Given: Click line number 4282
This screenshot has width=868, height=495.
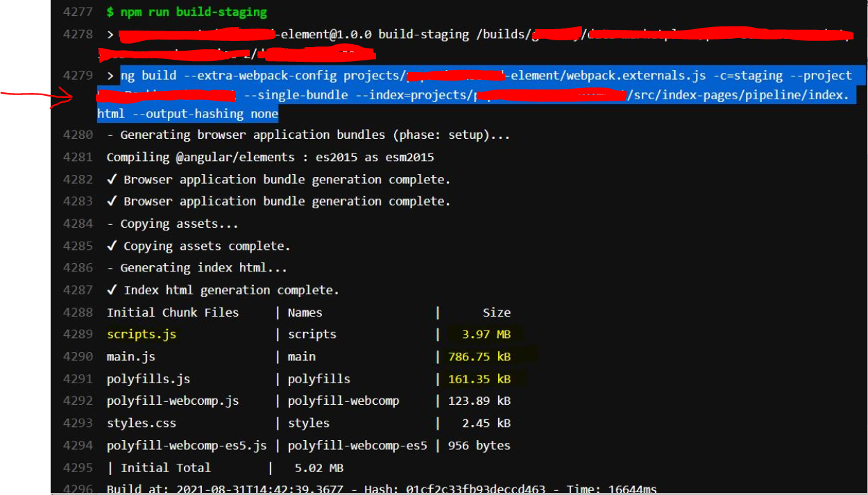Looking at the screenshot, I should click(x=78, y=180).
